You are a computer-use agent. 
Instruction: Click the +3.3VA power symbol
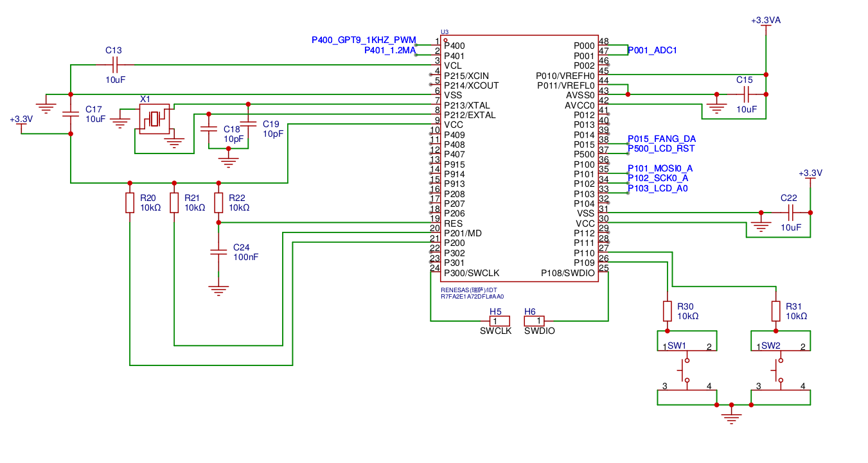pyautogui.click(x=766, y=26)
